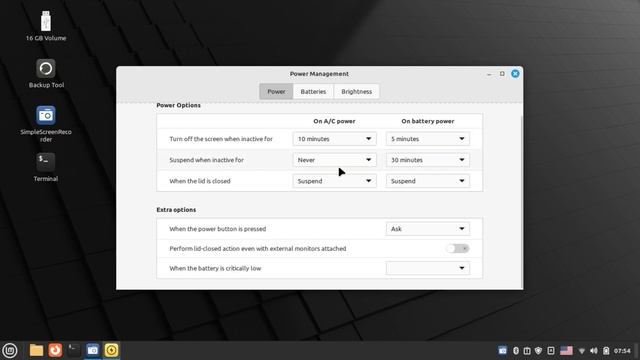Open the Linux Mint start menu

point(10,350)
